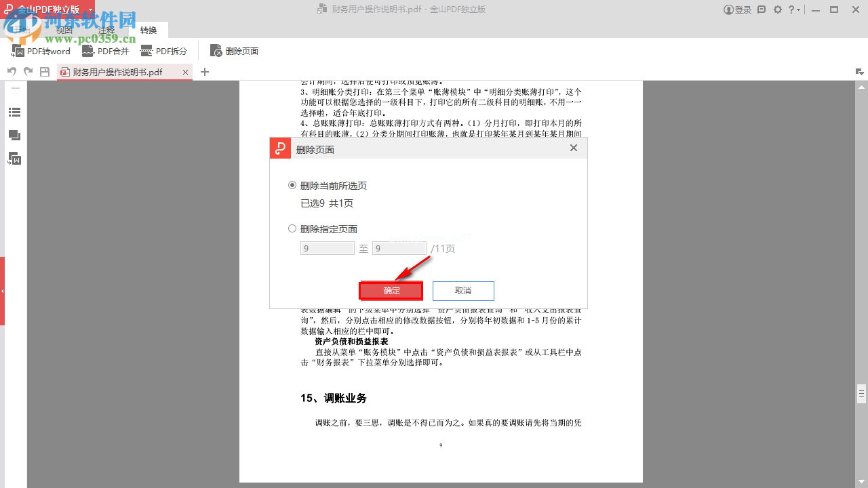Switch to the 视图 tab
This screenshot has height=488, width=868.
pyautogui.click(x=64, y=30)
